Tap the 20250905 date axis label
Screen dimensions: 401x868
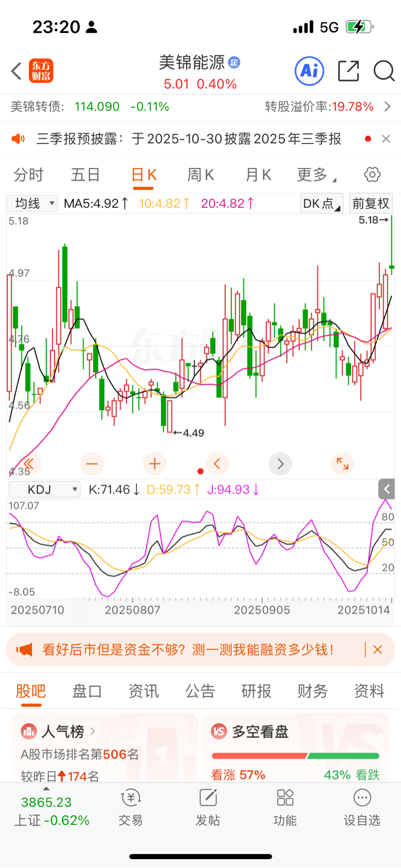tap(262, 610)
